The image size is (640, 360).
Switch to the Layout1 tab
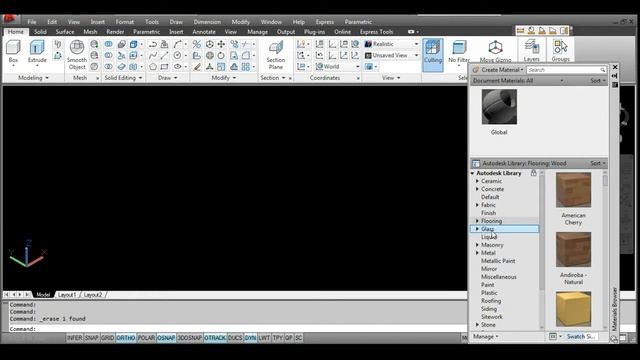tap(67, 295)
